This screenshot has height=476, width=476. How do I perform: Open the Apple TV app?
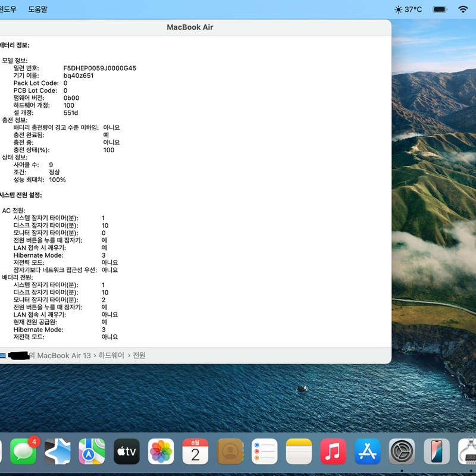click(x=127, y=452)
